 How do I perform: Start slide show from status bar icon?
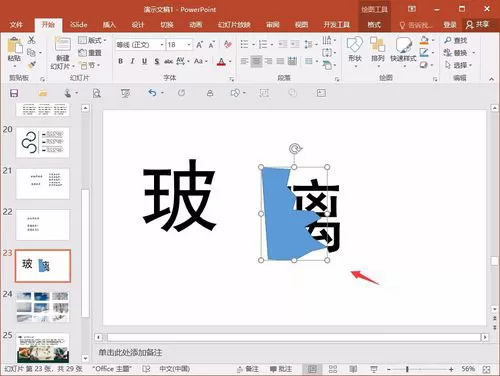point(374,369)
